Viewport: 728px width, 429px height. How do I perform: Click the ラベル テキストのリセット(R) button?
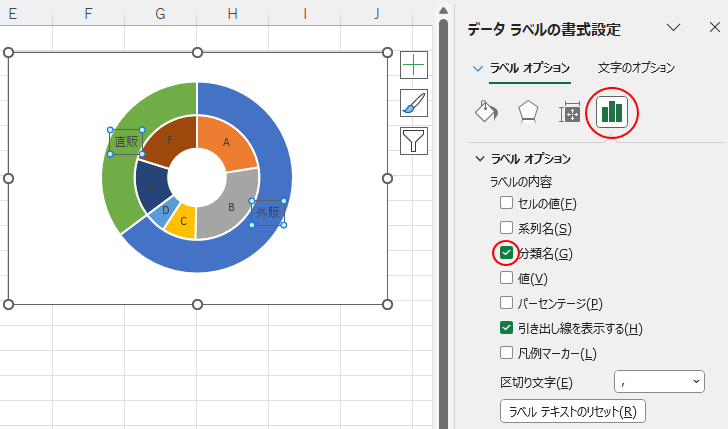click(572, 411)
